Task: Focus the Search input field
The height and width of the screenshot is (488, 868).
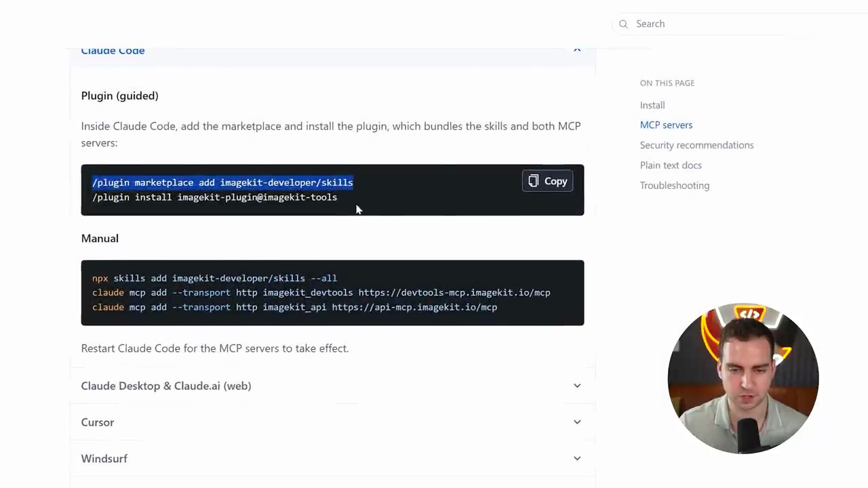Action: tap(705, 24)
